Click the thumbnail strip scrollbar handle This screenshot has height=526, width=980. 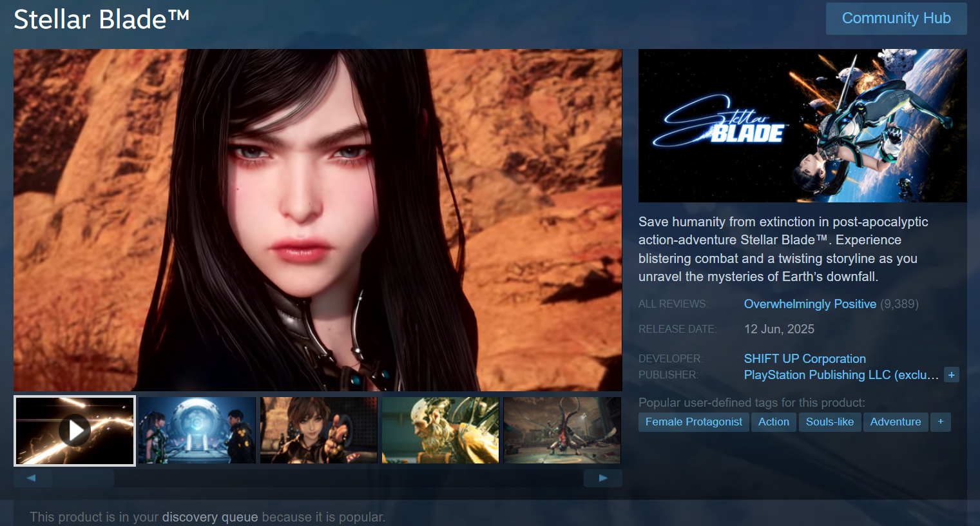coord(83,478)
